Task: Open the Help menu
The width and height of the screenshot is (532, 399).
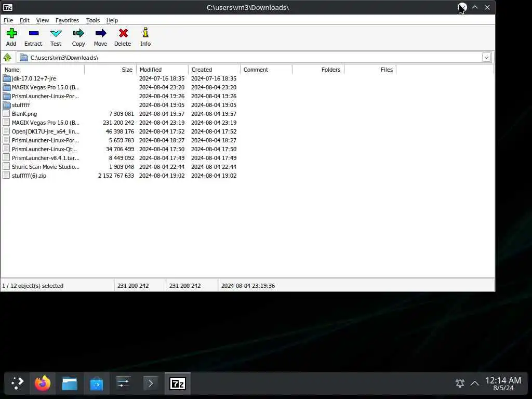Action: coord(112,20)
